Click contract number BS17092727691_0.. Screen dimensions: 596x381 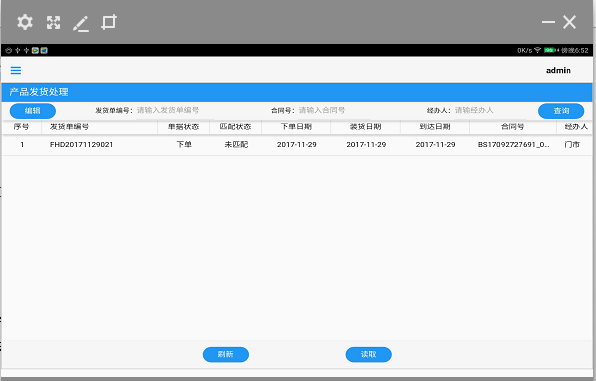[x=513, y=144]
